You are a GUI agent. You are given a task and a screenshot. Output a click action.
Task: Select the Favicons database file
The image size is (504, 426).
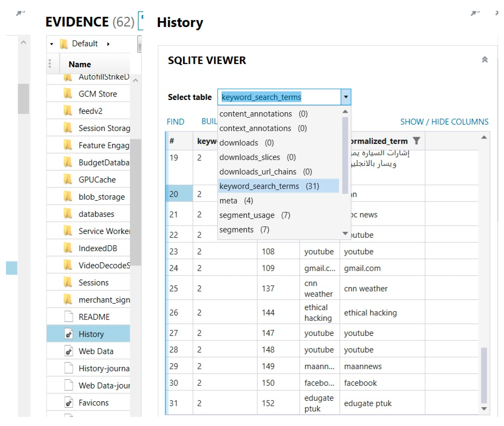coord(94,402)
